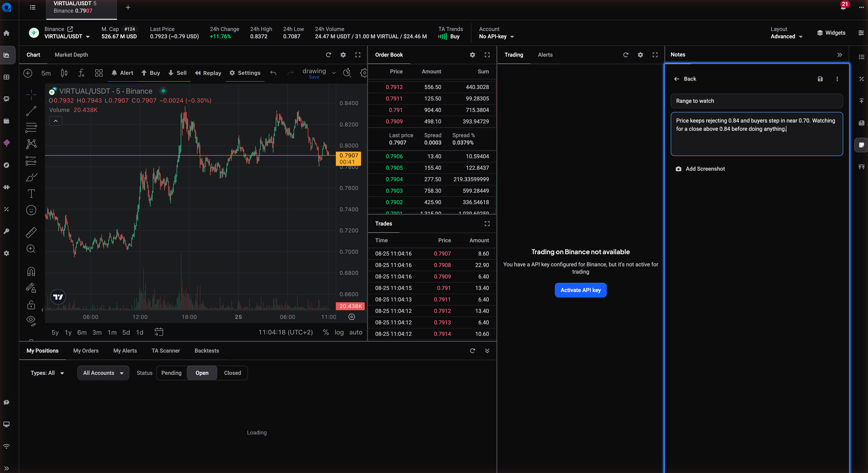Collapse the chart legend chevron

56,121
